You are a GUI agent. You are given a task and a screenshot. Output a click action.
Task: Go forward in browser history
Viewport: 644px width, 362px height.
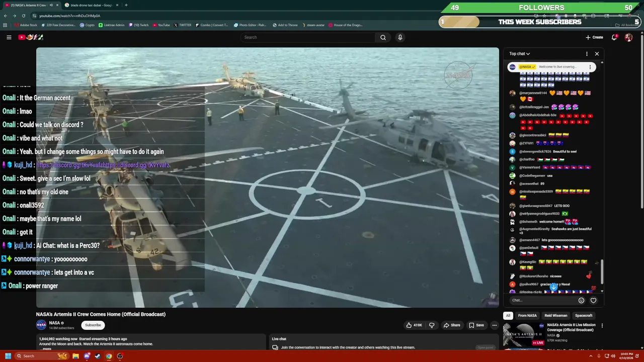15,16
